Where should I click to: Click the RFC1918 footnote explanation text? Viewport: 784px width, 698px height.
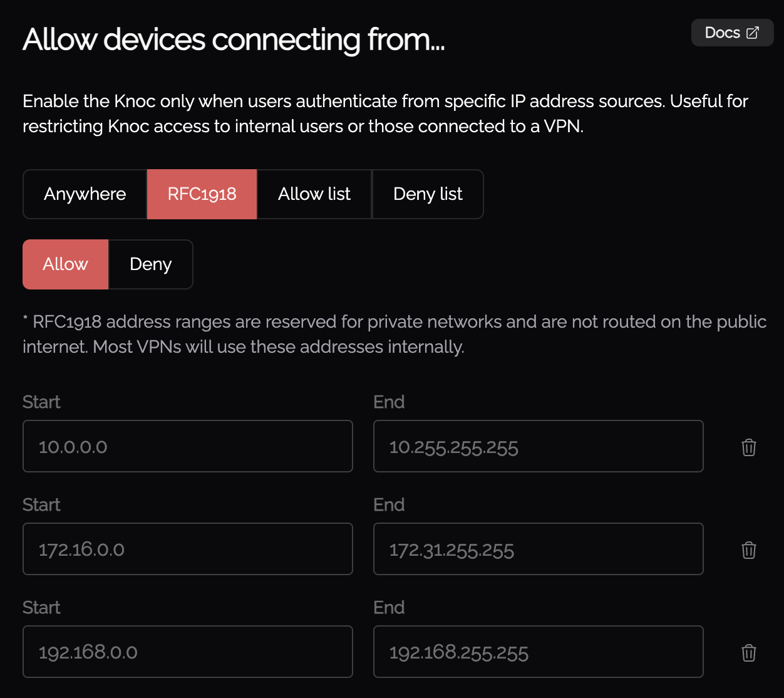[x=395, y=334]
